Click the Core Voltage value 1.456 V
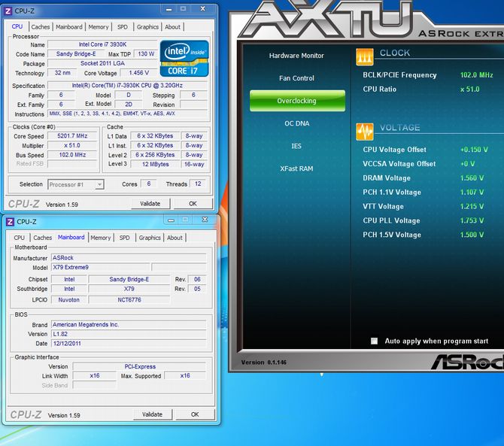Viewport: 504px width, 446px height. pyautogui.click(x=139, y=73)
